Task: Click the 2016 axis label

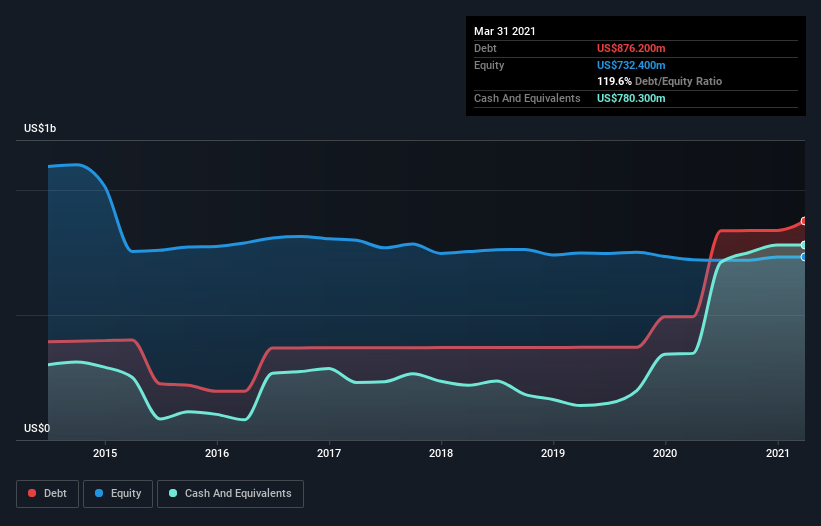Action: pos(217,453)
